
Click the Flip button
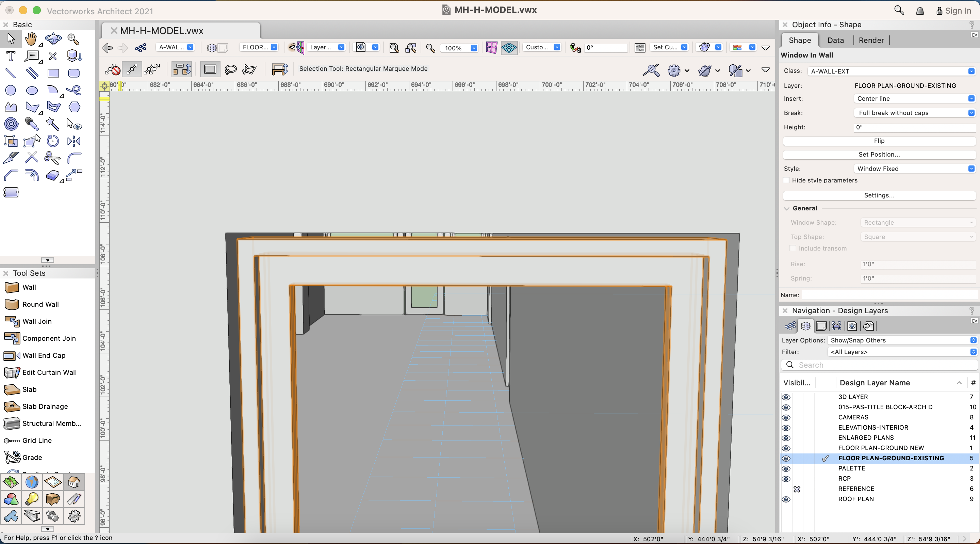click(x=879, y=141)
